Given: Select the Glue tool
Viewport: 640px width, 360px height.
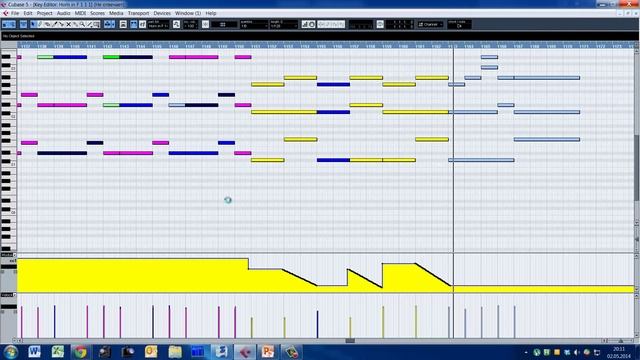Looking at the screenshot, I should coord(76,24).
